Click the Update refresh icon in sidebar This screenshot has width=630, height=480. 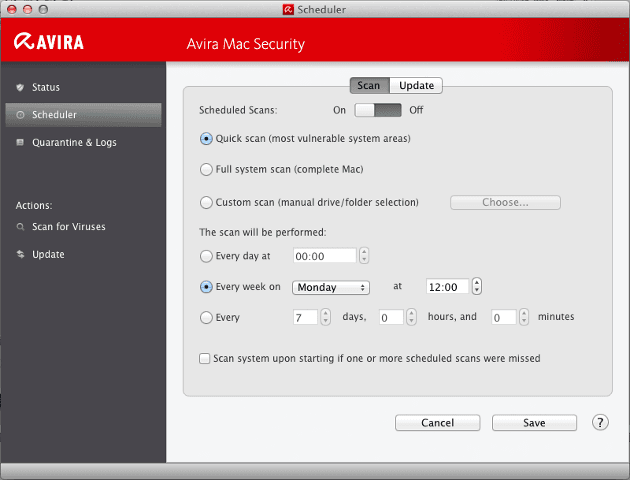[20, 254]
